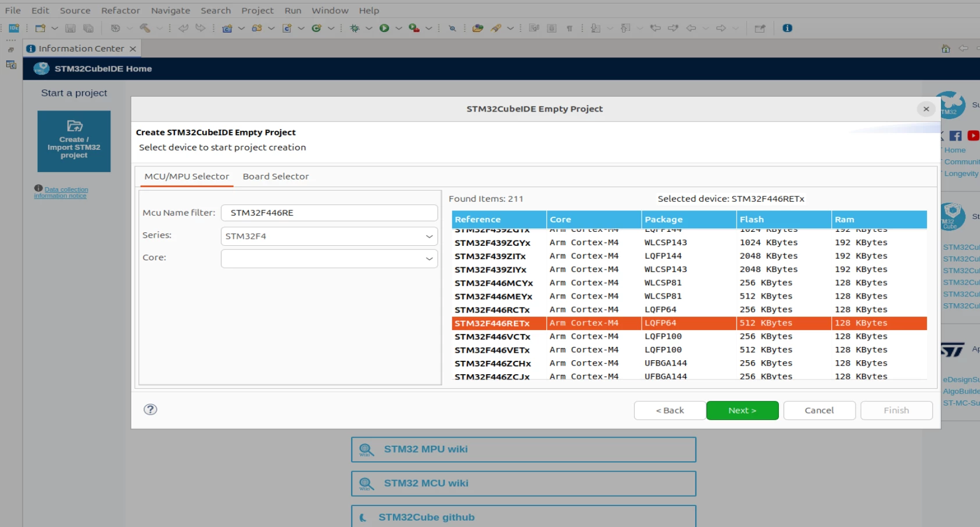Screen dimensions: 980x527
Task: Click the flashlight Search toolbar icon
Action: [x=496, y=28]
